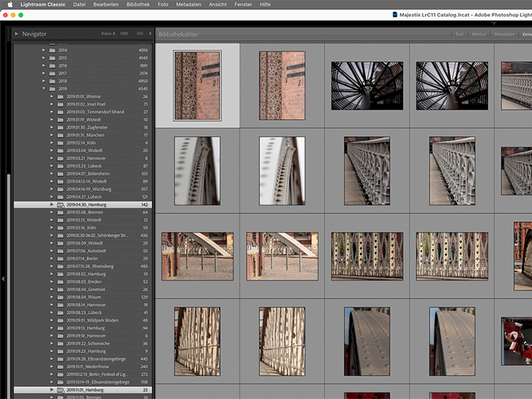The height and width of the screenshot is (399, 532).
Task: Select folder 2019.07.15-28_Rheinsberg
Action: (83, 266)
